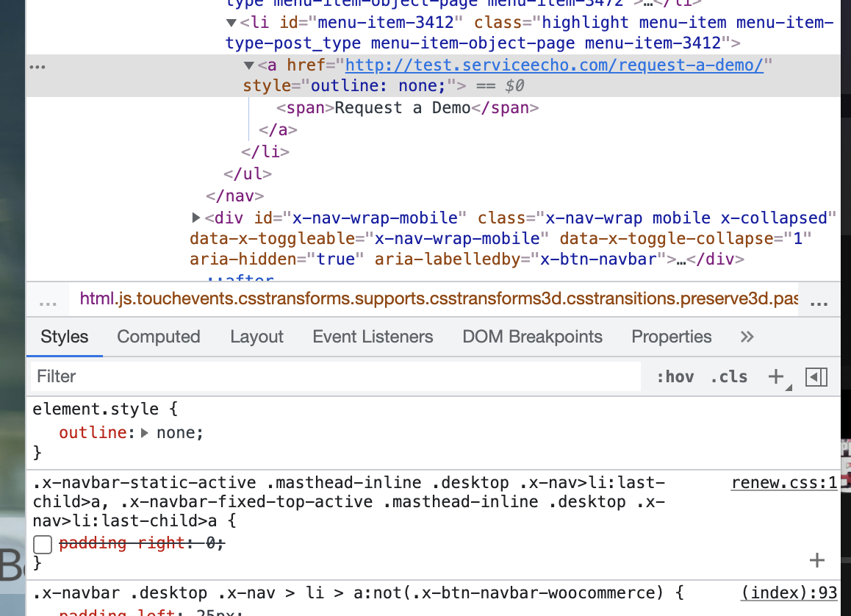Screen dimensions: 851x616
Task: Toggle the :hov element state panel
Action: point(675,377)
